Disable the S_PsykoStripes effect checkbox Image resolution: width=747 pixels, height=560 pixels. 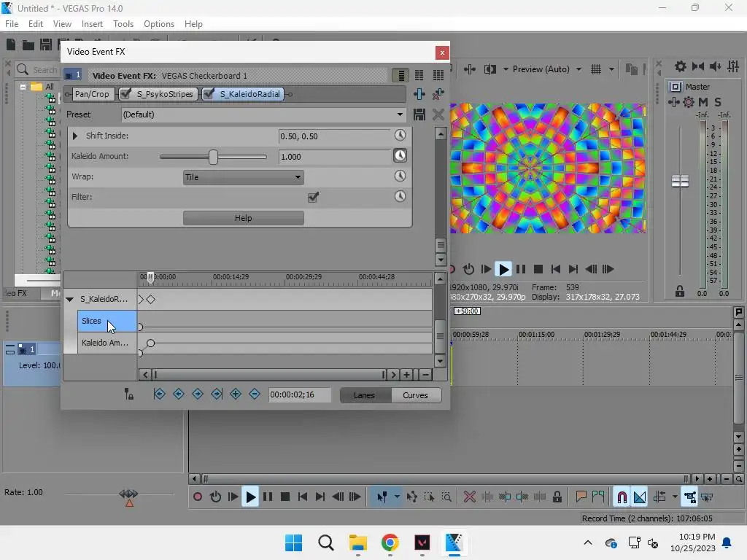click(x=125, y=94)
